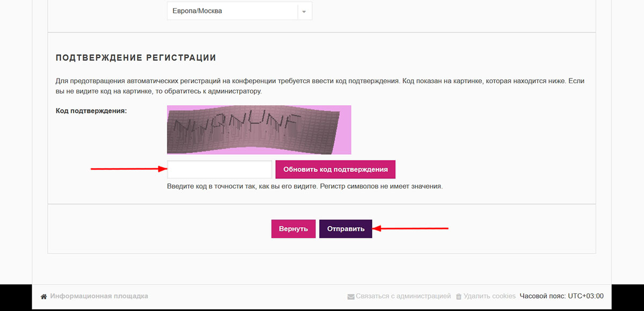
Task: Focus the confirmation code input field
Action: click(219, 169)
